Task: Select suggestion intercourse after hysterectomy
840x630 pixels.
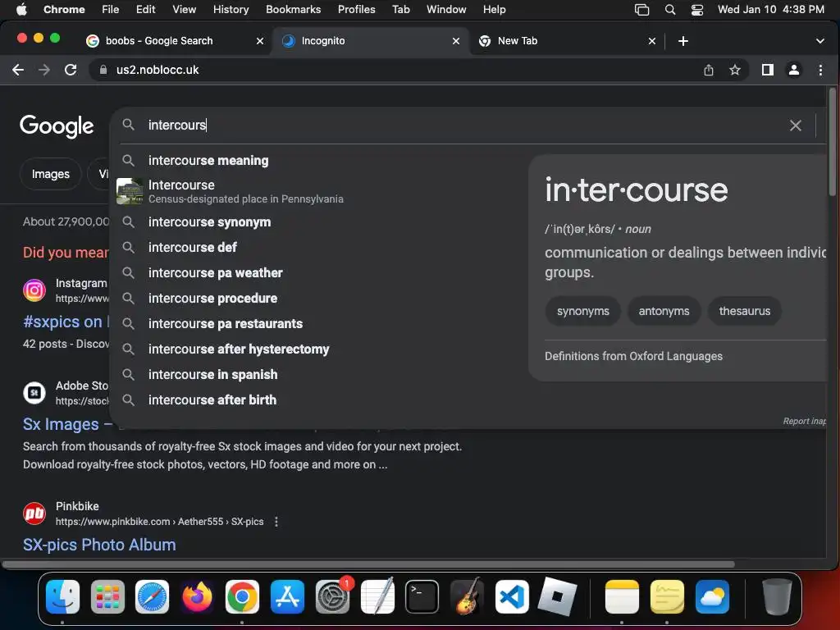Action: 239,349
